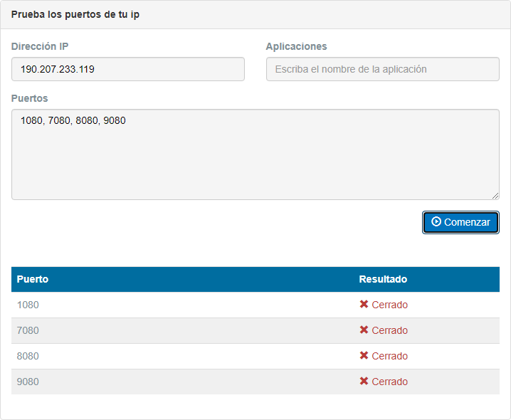The width and height of the screenshot is (511, 420).
Task: Click the Comenzar button
Action: tap(460, 222)
